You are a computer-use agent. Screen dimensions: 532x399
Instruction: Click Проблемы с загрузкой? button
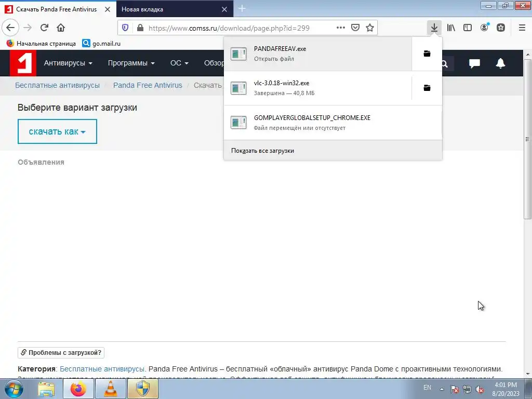tap(61, 353)
